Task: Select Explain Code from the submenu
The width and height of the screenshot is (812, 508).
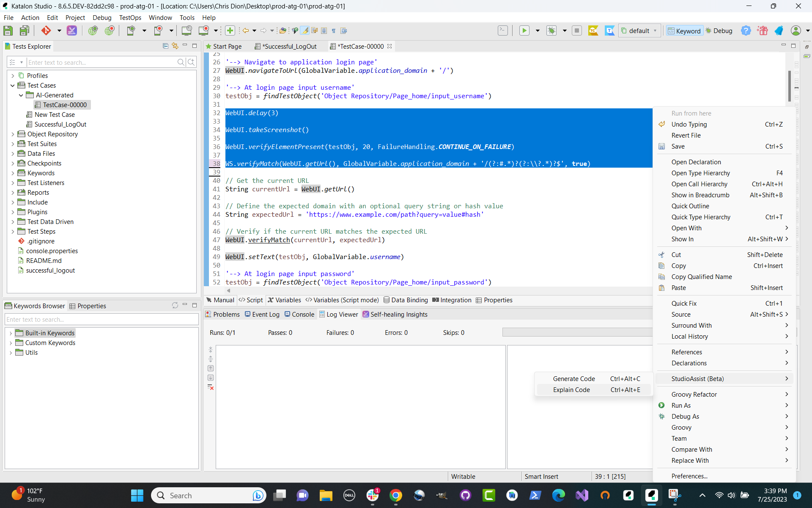Action: click(x=594, y=390)
